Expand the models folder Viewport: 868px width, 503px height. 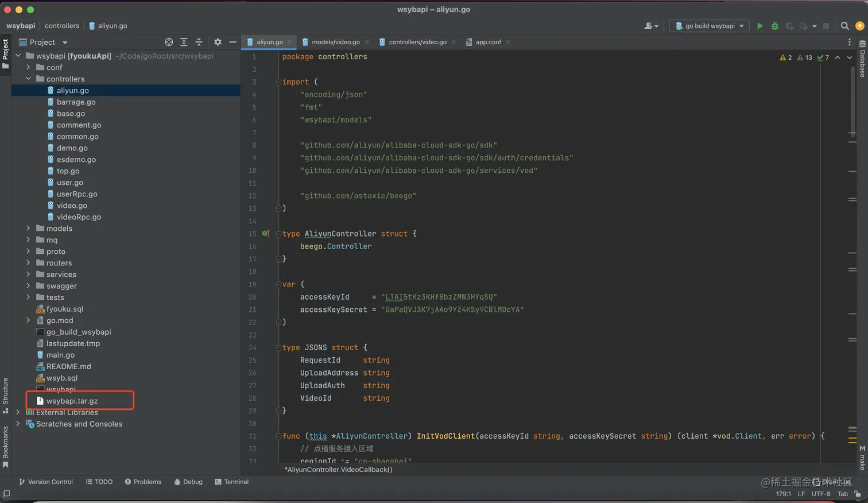point(28,229)
